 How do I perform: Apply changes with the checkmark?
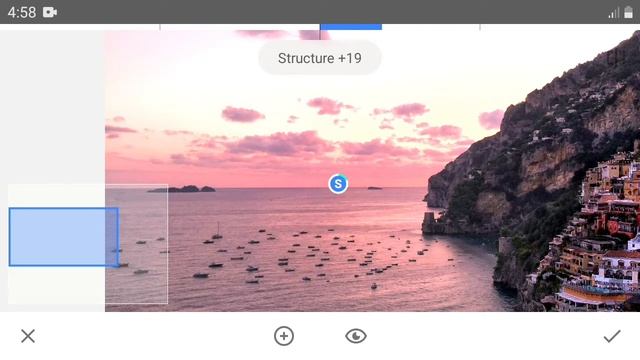point(612,336)
